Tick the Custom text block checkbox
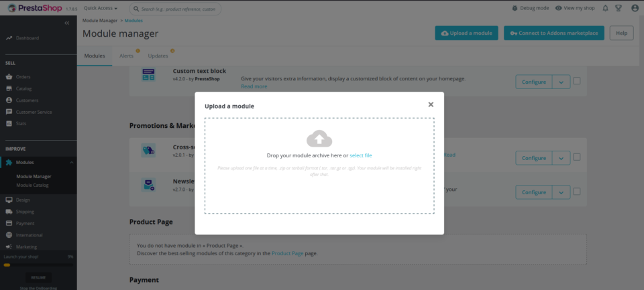This screenshot has height=290, width=644. (577, 81)
